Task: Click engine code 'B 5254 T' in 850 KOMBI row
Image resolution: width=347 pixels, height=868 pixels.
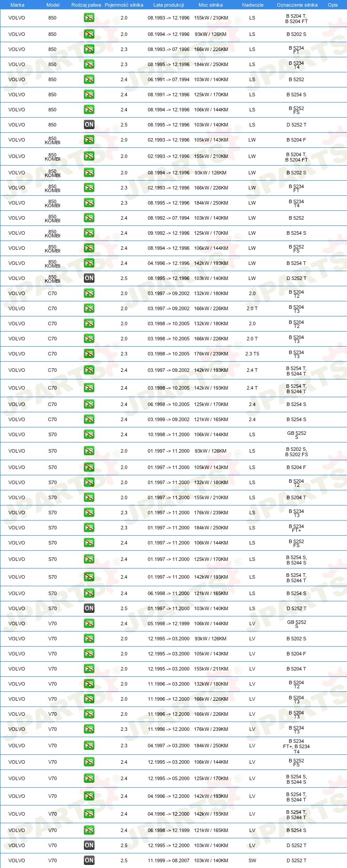Action: (296, 263)
